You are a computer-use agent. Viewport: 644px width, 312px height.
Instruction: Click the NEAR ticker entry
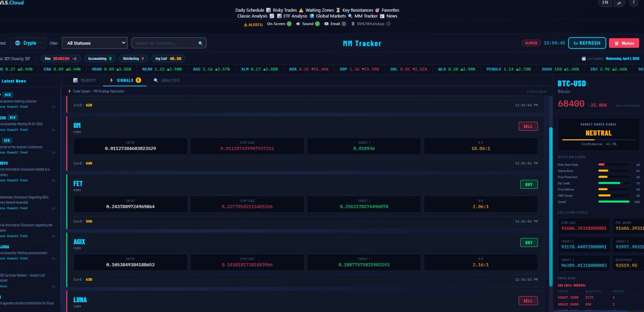point(162,69)
